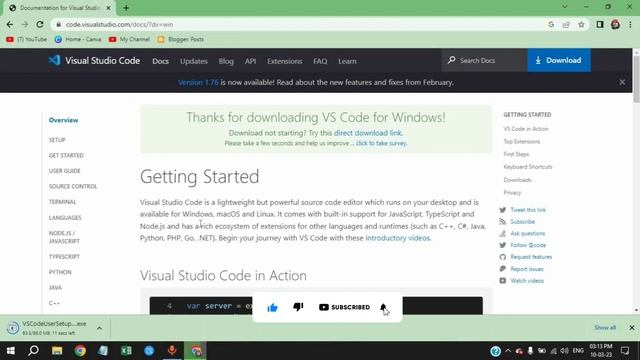640x360 pixels.
Task: Open File Explorer from taskbar
Action: [x=57, y=351]
